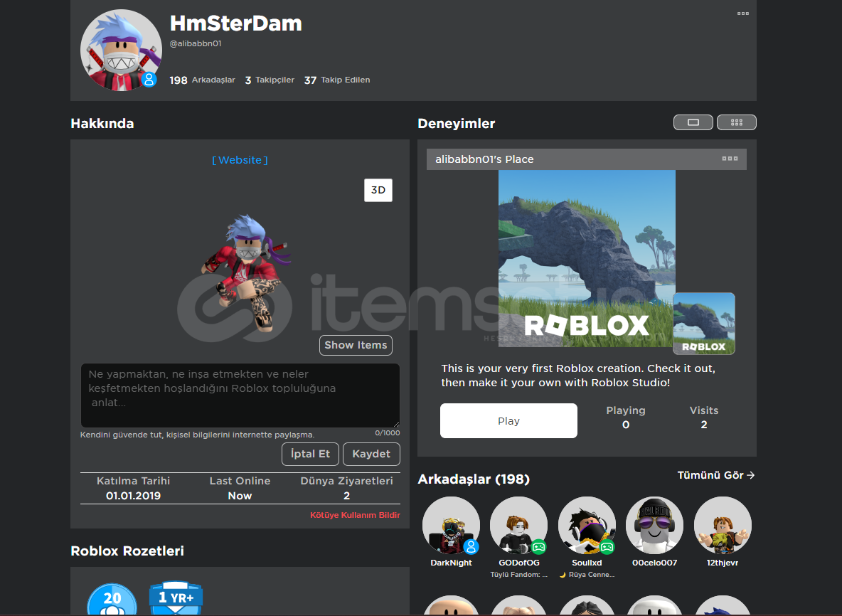Image resolution: width=842 pixels, height=616 pixels.
Task: Save the description with Kaydet
Action: (371, 454)
